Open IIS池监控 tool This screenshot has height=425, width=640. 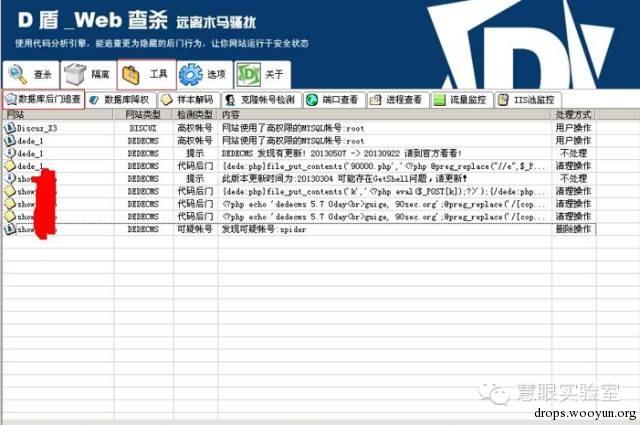528,100
